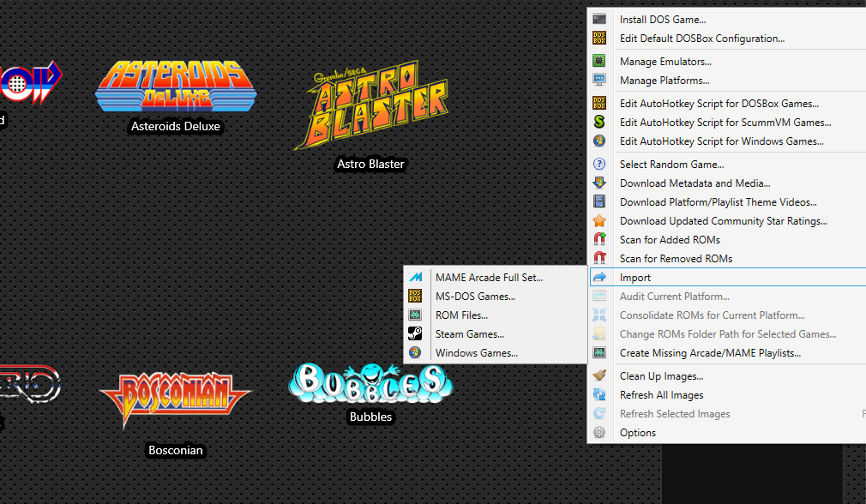Click the gear icon beside Options
This screenshot has height=504, width=866.
[x=599, y=432]
